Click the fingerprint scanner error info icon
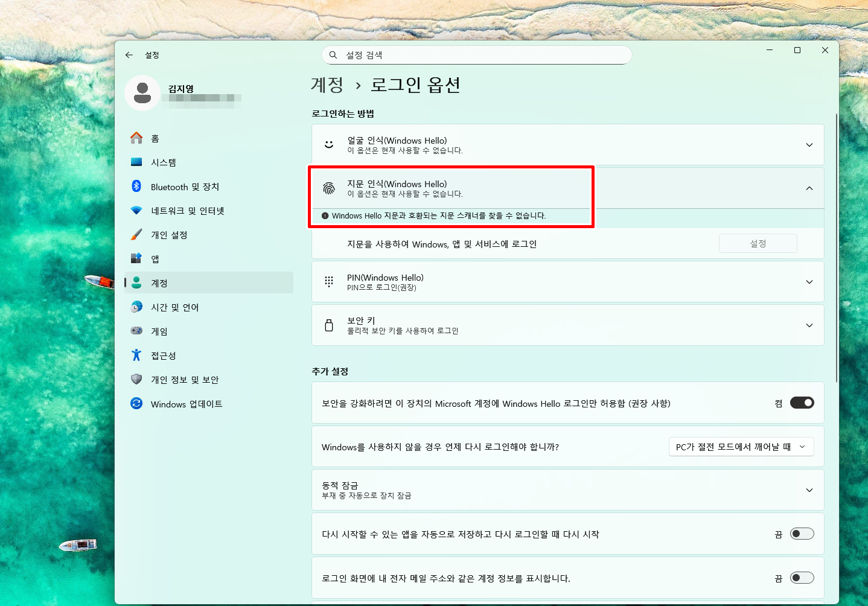 pos(325,215)
